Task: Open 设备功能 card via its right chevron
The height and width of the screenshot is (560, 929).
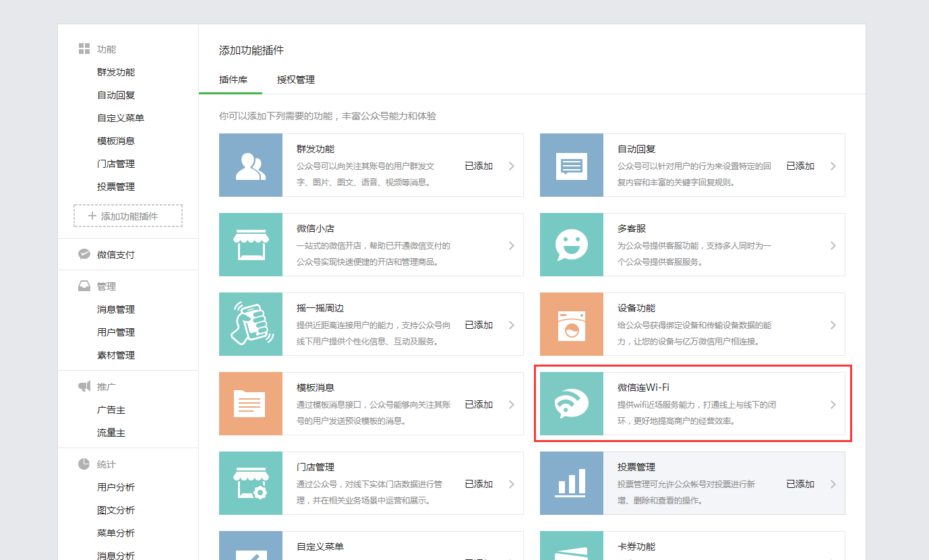Action: 833,325
